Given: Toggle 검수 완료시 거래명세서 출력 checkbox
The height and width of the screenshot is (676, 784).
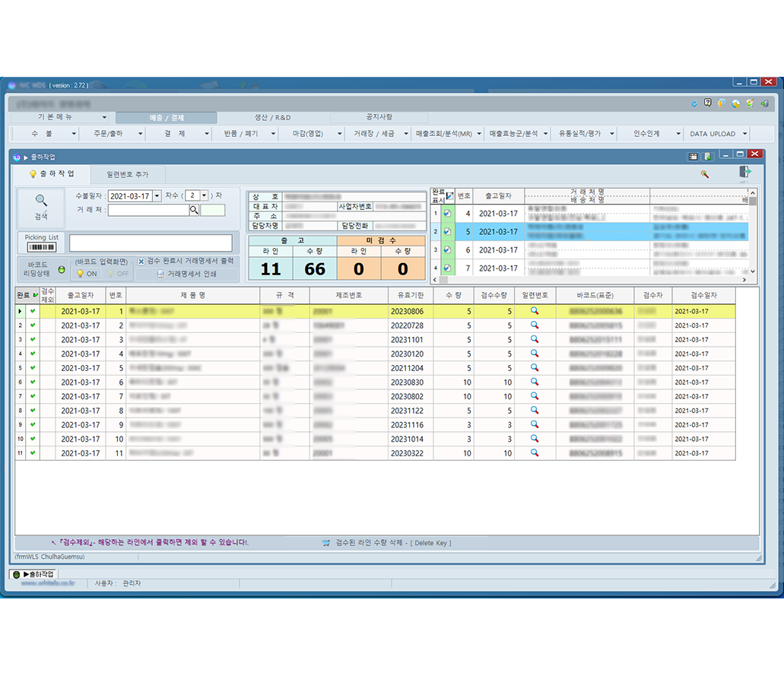Looking at the screenshot, I should point(141,261).
